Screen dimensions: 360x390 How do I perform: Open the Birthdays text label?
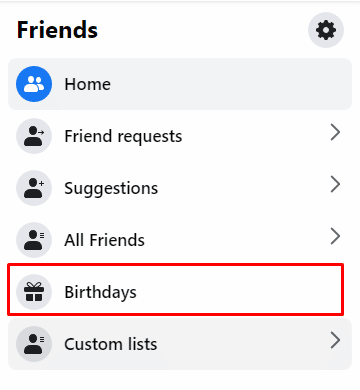coord(100,293)
